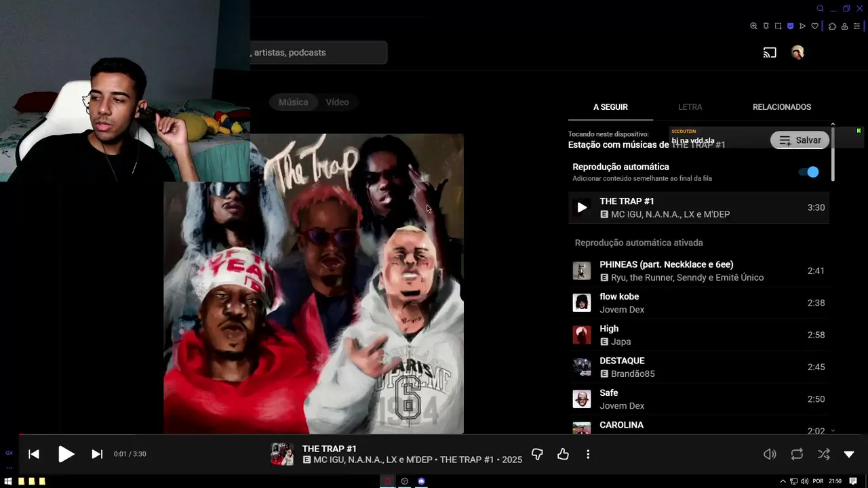This screenshot has width=868, height=488.
Task: Switch to the LETRA tab
Action: tap(690, 107)
